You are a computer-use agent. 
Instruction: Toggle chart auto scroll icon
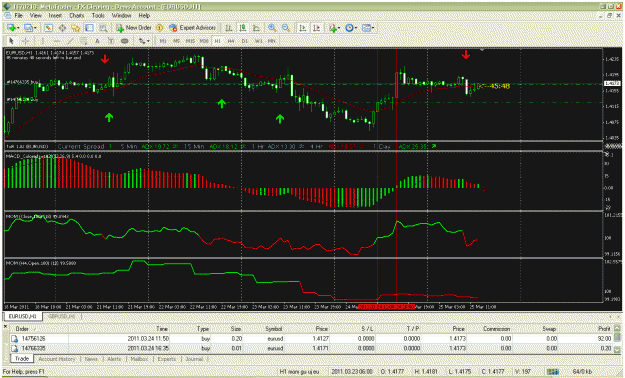(303, 28)
